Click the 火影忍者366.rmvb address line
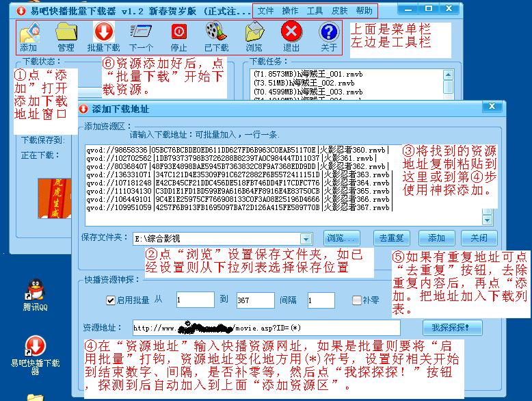532x401 pixels. (x=239, y=199)
